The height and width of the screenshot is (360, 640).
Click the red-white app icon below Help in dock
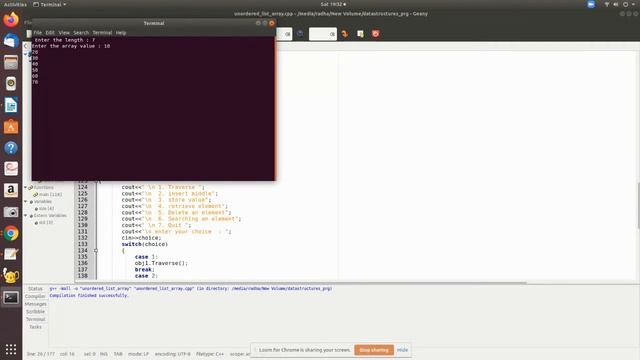(11, 169)
